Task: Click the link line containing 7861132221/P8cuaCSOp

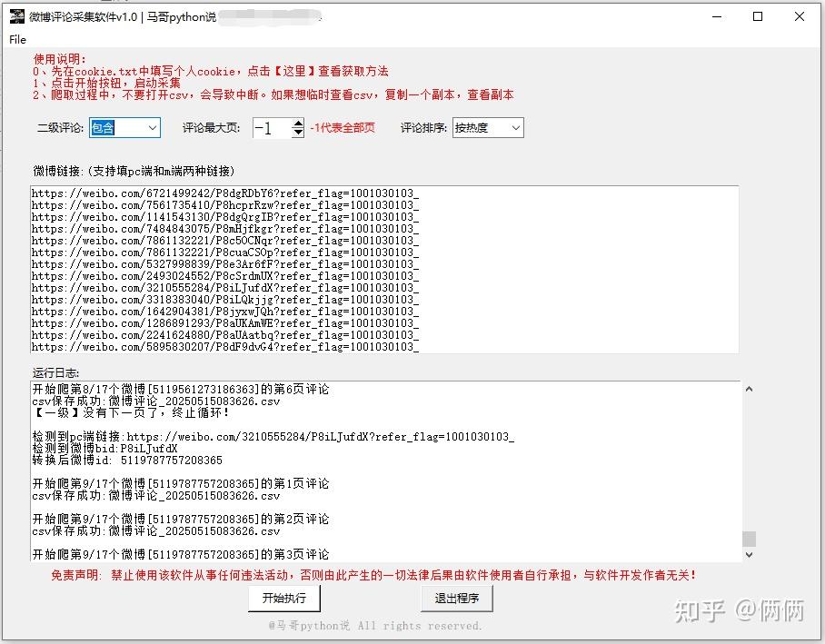Action: click(x=225, y=252)
